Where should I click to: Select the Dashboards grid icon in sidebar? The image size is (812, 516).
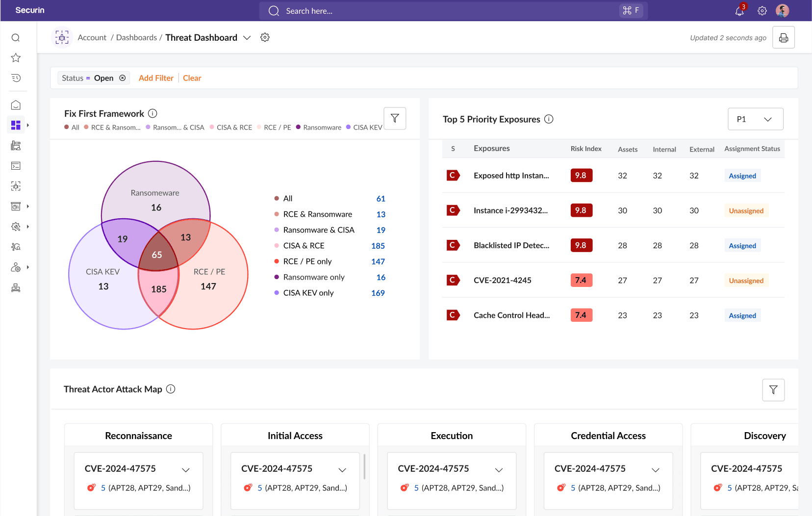16,125
